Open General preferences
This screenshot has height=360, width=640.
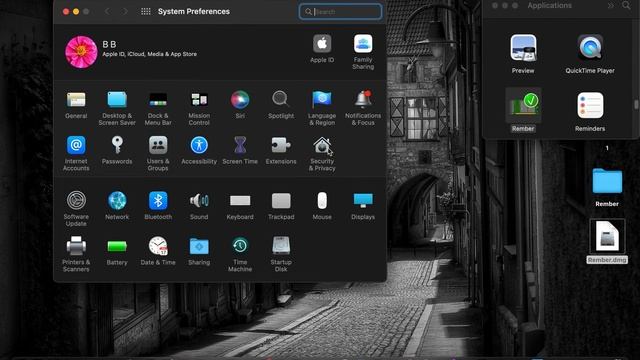76,105
